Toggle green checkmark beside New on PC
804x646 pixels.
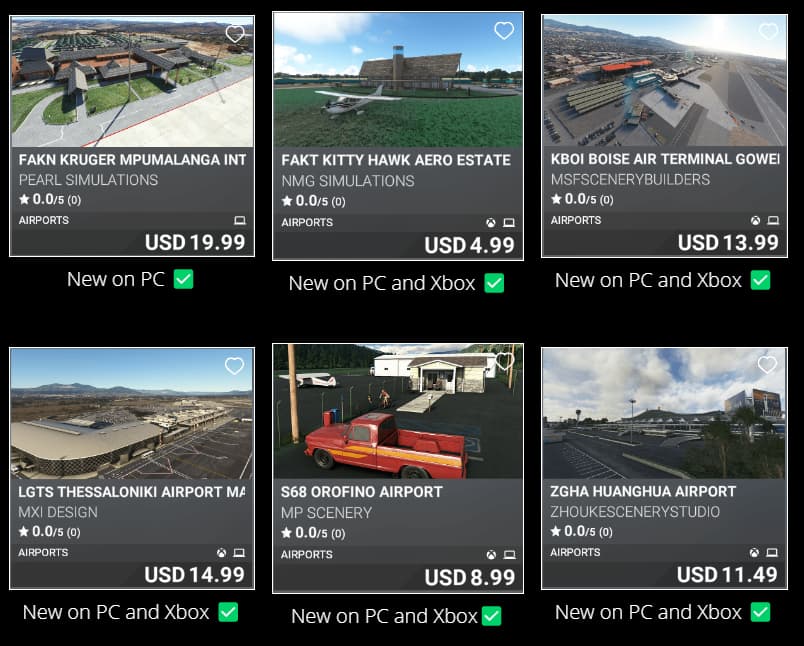click(x=184, y=279)
